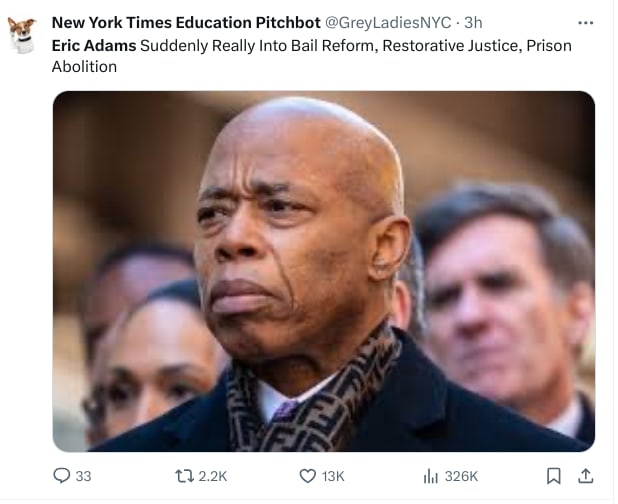Click the dog profile avatar
The height and width of the screenshot is (504, 618).
(22, 35)
